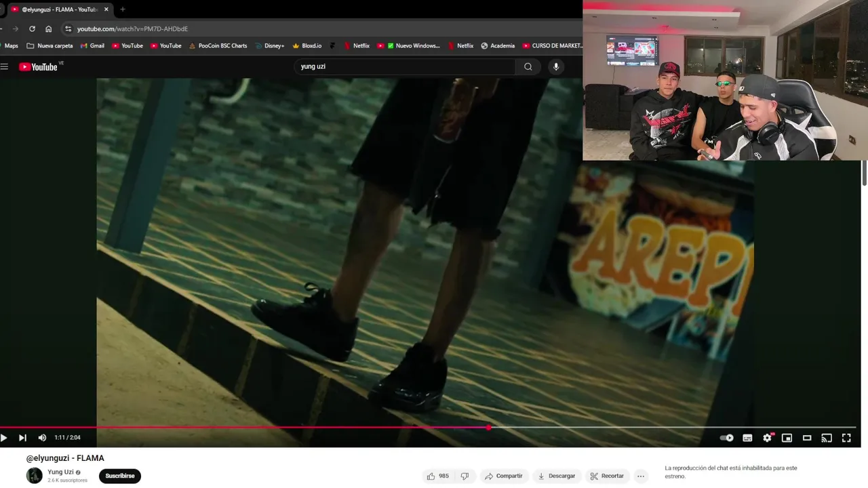
Task: Switch to miniplayer mode
Action: click(787, 438)
